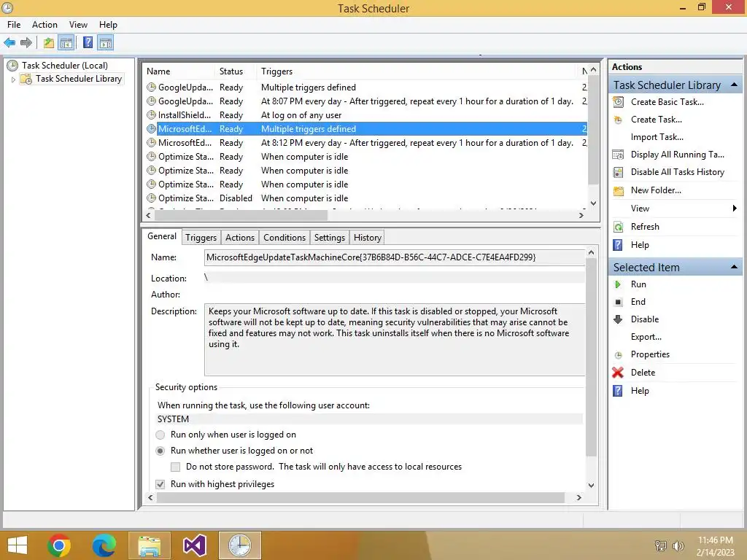Click the Up one level folder icon
747x560 pixels.
click(x=49, y=43)
